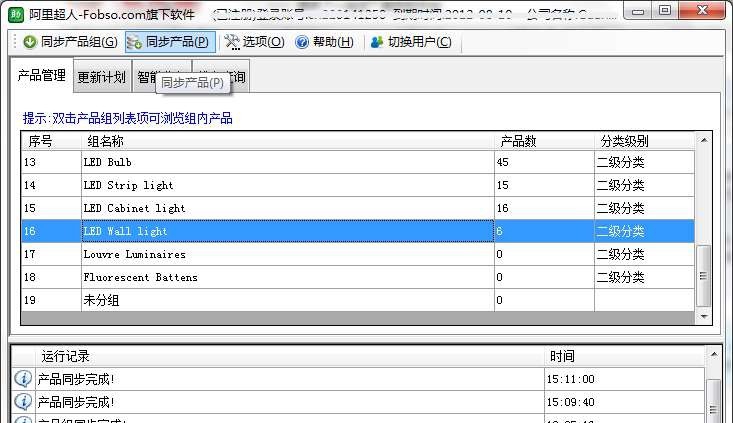Click the log panel scrollbar up arrow
733x423 pixels.
tap(713, 355)
